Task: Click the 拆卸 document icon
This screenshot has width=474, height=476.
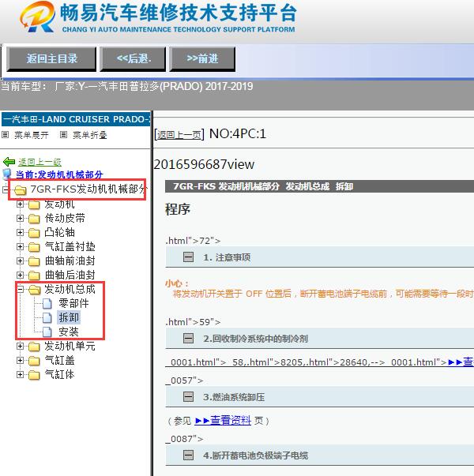Action: click(x=47, y=317)
